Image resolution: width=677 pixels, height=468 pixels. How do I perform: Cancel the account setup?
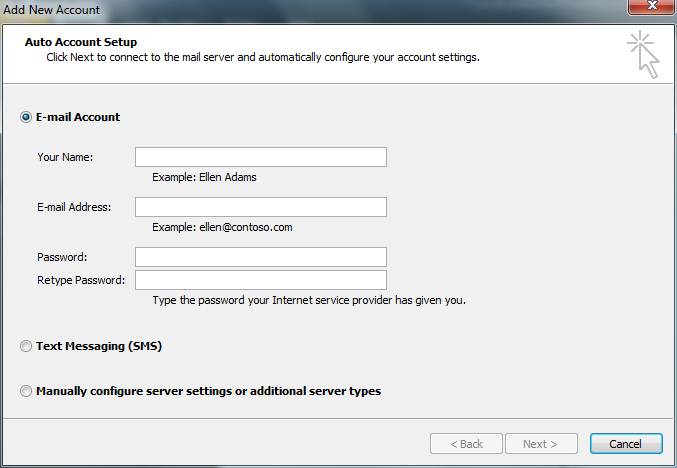pyautogui.click(x=626, y=444)
